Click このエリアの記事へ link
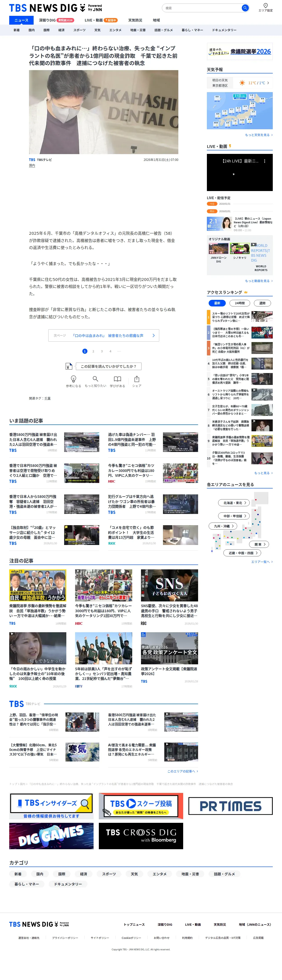This screenshot has height=980, width=282. coord(183,771)
